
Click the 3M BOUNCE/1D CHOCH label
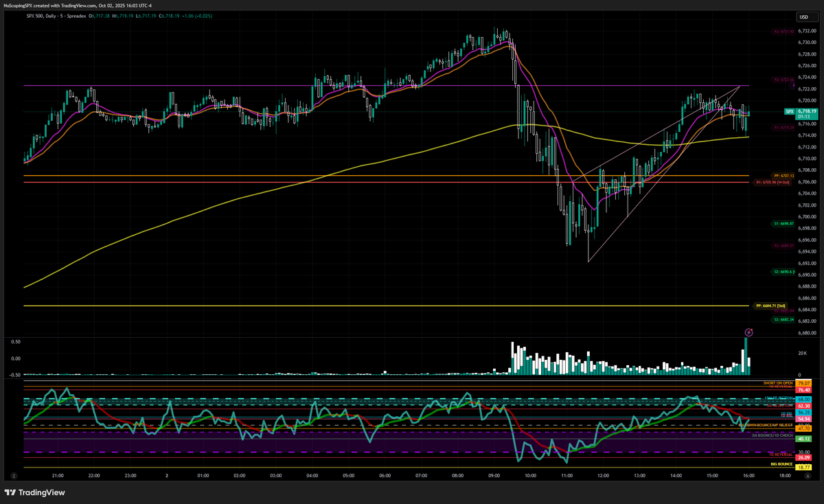point(772,435)
